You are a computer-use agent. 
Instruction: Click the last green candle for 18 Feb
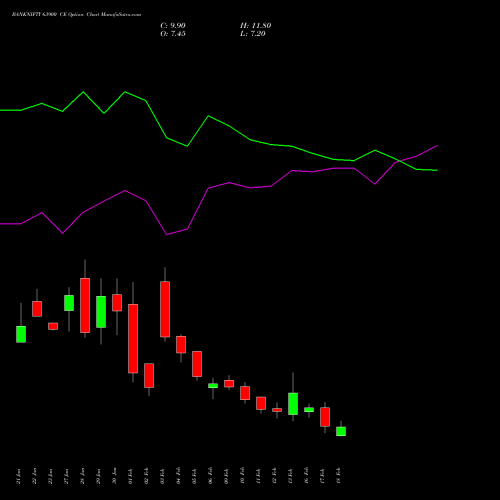(x=341, y=431)
